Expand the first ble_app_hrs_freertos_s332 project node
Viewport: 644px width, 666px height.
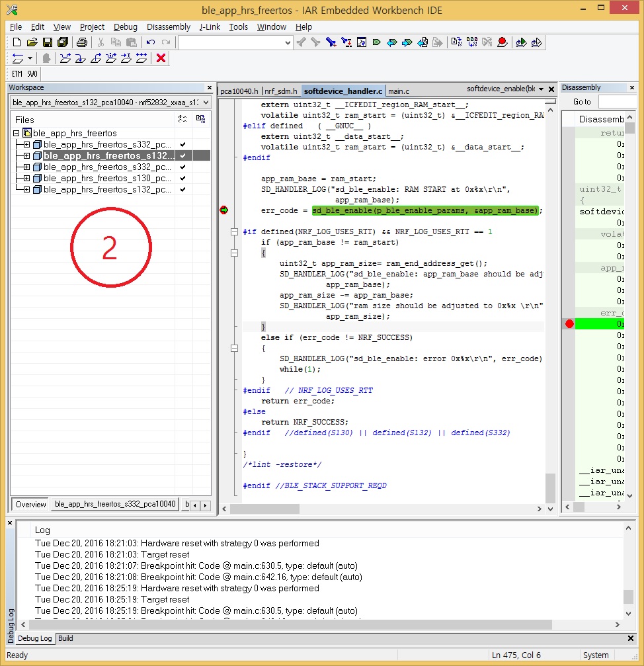click(26, 144)
